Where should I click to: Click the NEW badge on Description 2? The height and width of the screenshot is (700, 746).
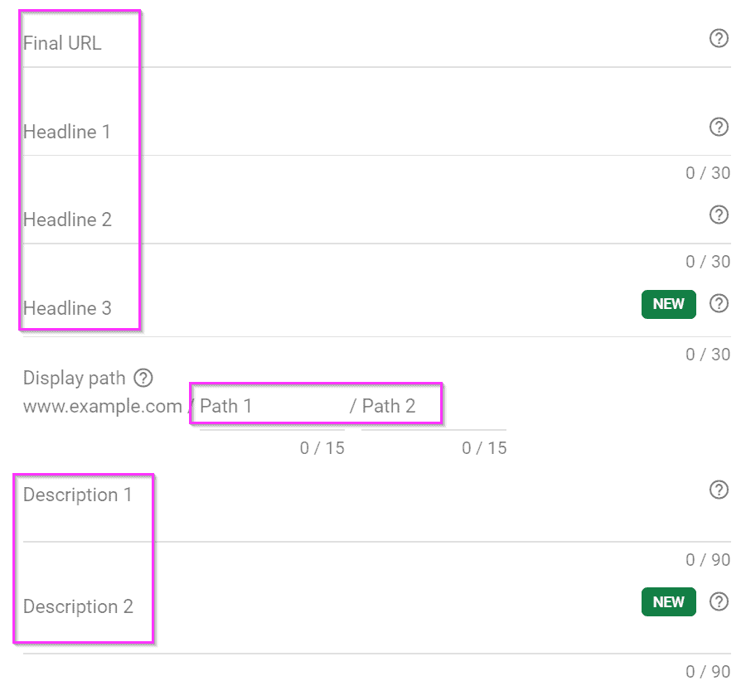668,602
